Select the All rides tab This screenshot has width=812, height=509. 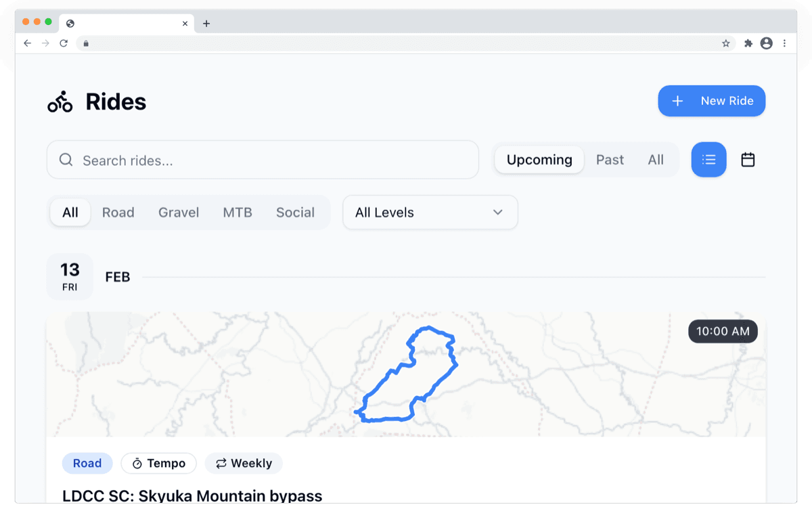[x=655, y=159]
